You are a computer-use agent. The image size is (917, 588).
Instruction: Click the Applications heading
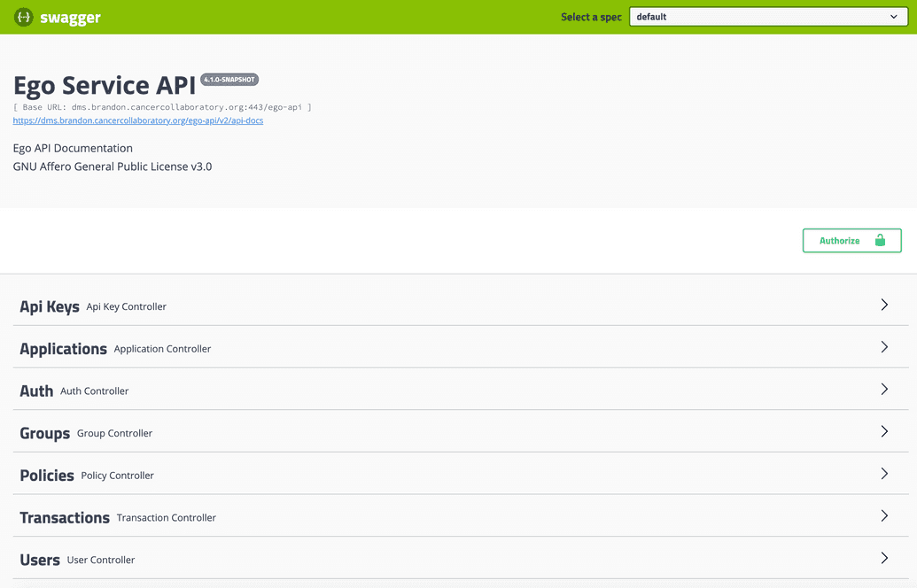(63, 349)
